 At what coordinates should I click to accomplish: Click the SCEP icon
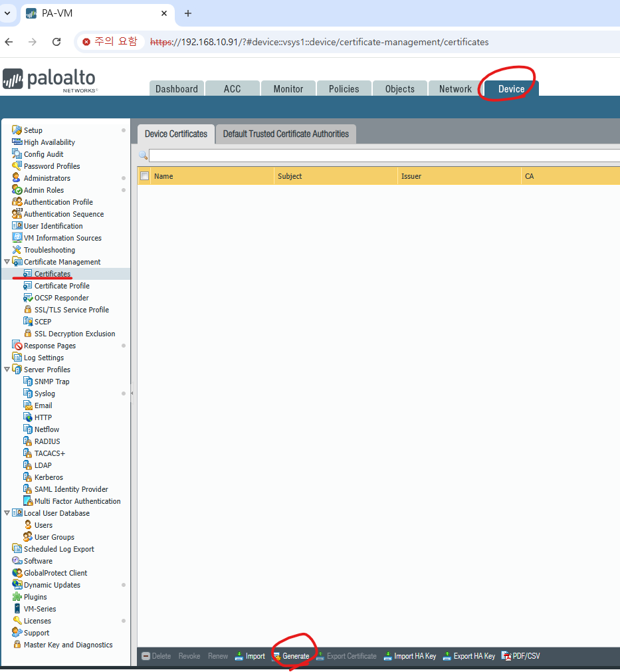coord(28,322)
